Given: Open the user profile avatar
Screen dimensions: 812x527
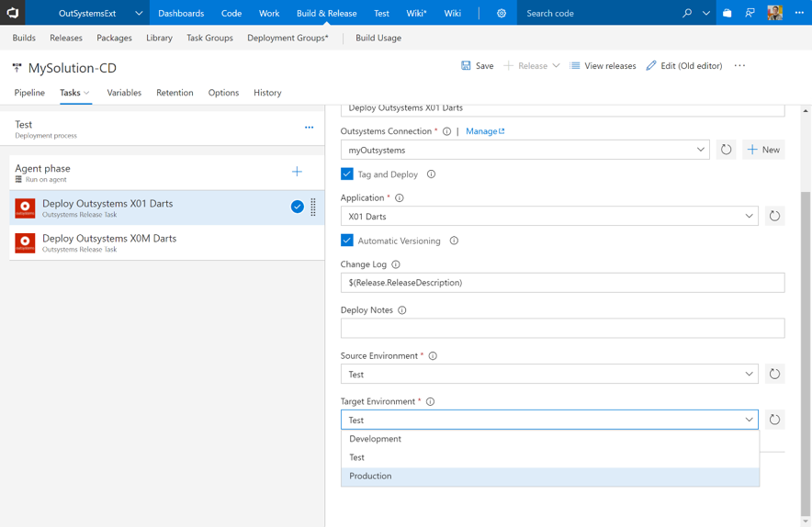Looking at the screenshot, I should pos(774,13).
